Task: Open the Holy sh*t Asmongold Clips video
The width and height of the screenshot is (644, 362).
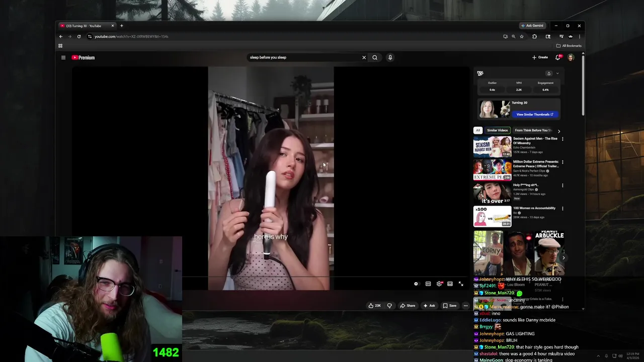Action: (x=492, y=194)
